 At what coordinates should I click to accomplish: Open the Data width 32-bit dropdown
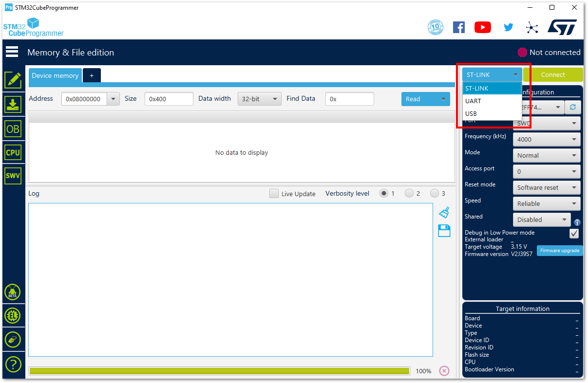point(260,99)
